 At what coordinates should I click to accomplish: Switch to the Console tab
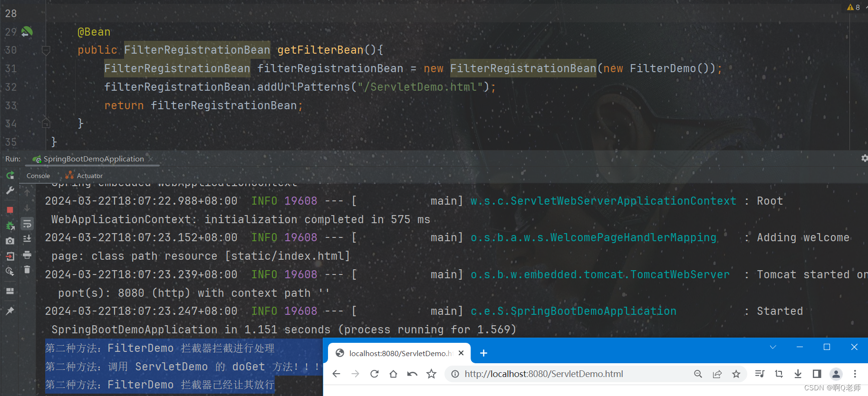point(38,176)
